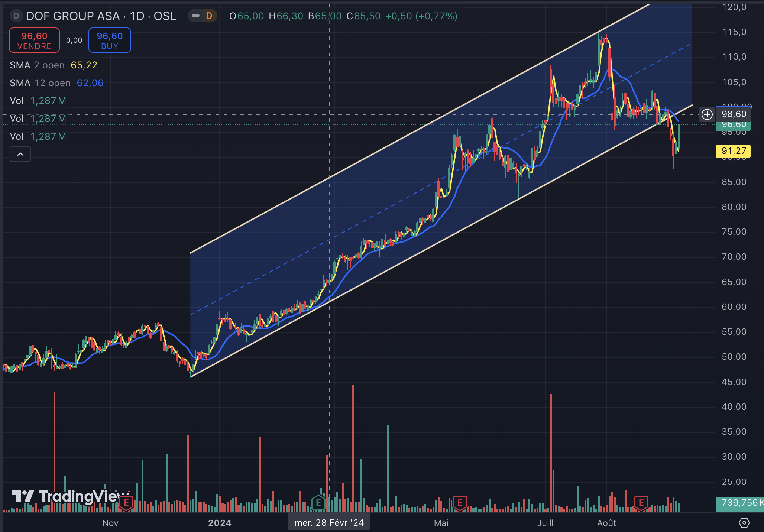Select the SMA 2 open indicator legend
Viewport: 764px width, 532px height.
point(37,65)
